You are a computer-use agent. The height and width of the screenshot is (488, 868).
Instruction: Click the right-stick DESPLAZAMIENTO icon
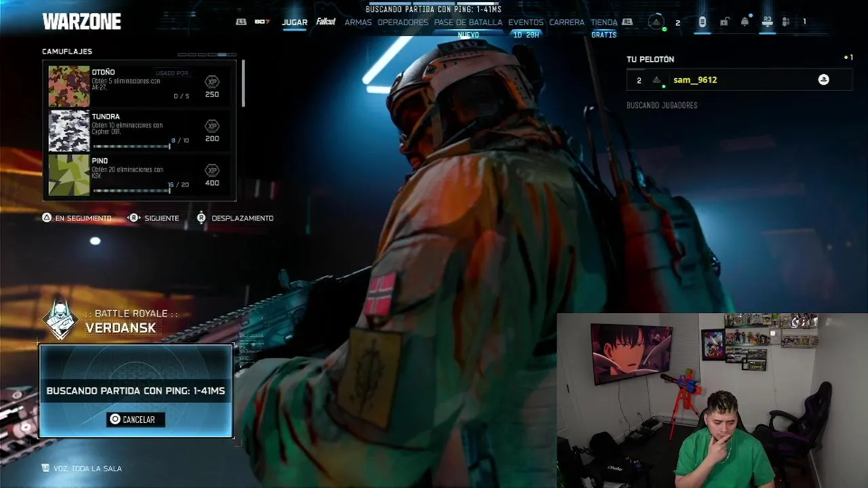(x=201, y=218)
